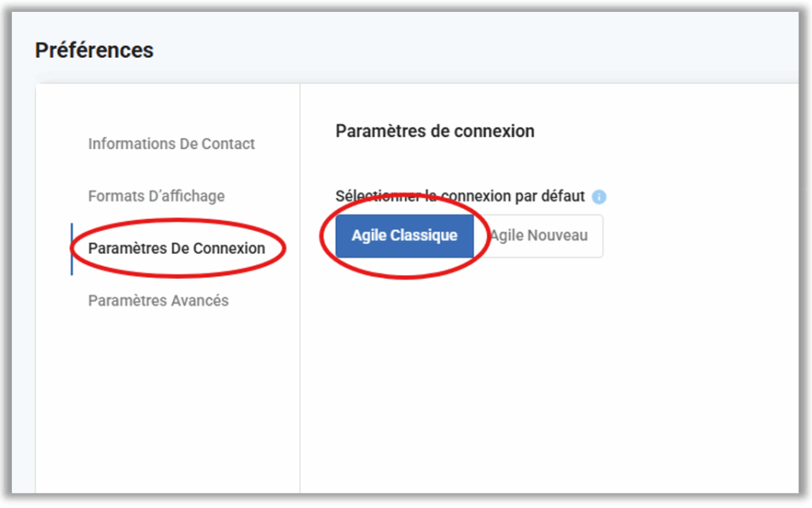Open the Informations De Contact section
Viewport: 812px width, 508px height.
[x=171, y=143]
